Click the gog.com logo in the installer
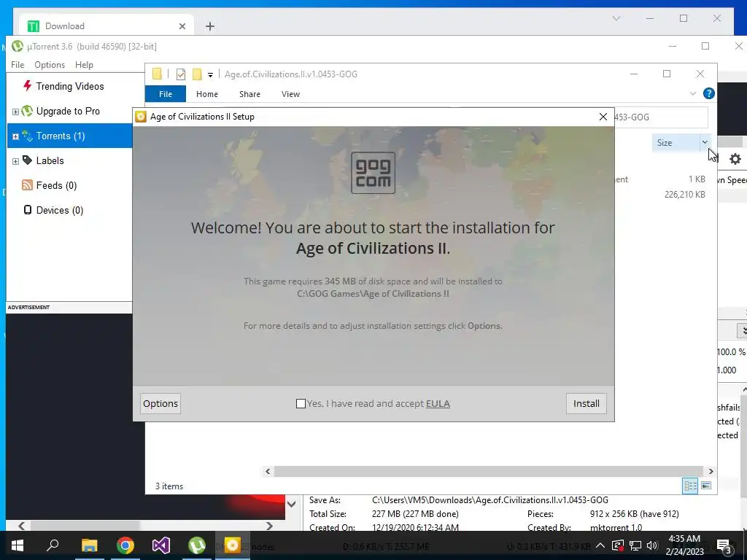The image size is (747, 560). coord(373,173)
